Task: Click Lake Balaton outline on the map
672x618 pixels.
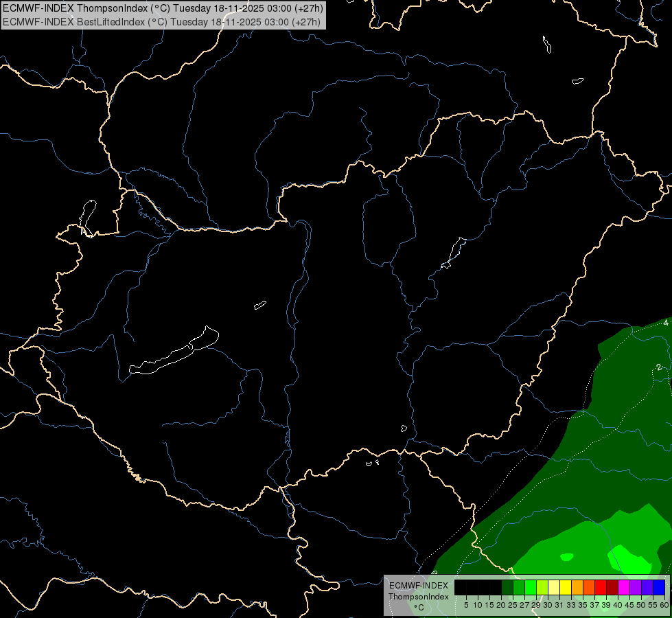Action: (174, 352)
